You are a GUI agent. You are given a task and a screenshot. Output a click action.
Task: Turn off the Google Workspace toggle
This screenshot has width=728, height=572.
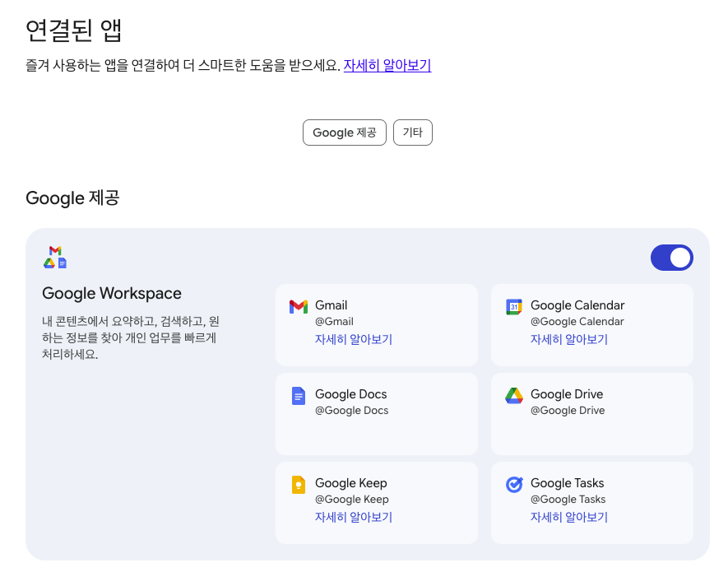671,258
